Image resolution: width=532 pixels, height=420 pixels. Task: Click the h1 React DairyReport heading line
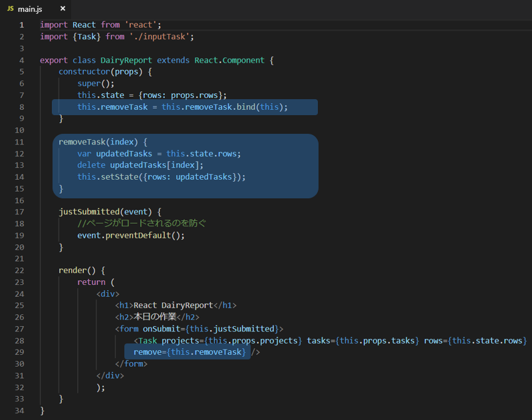coord(176,306)
